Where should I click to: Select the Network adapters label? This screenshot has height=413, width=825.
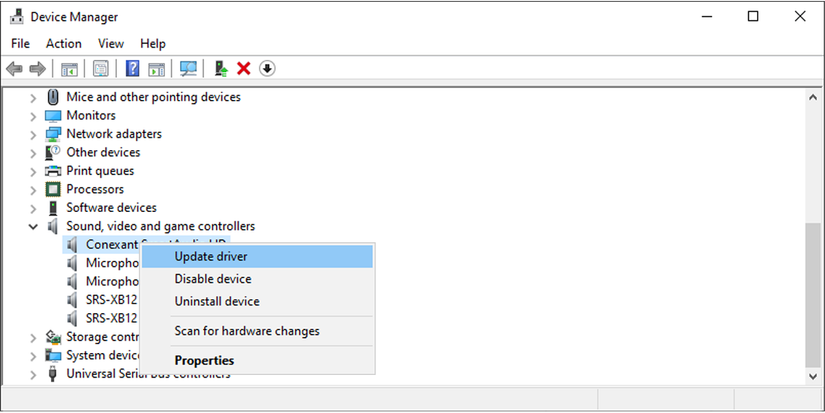(x=114, y=134)
